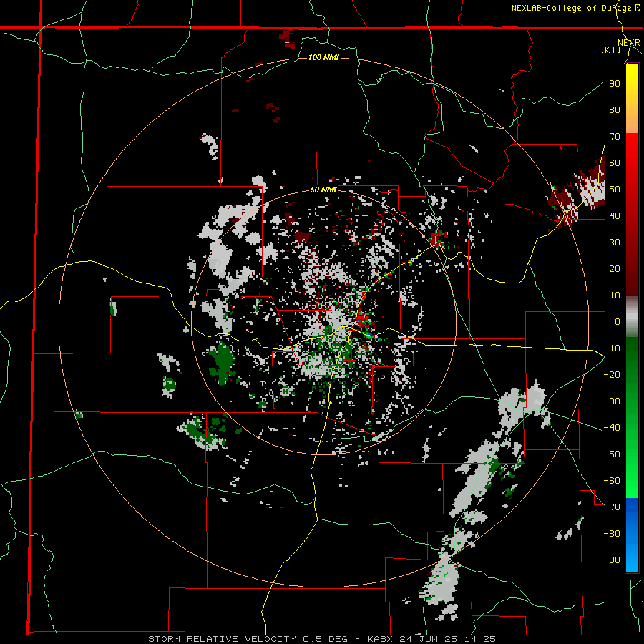Viewport: 644px width, 644px height.
Task: Click the blue bottom segment of color bar
Action: (x=632, y=535)
